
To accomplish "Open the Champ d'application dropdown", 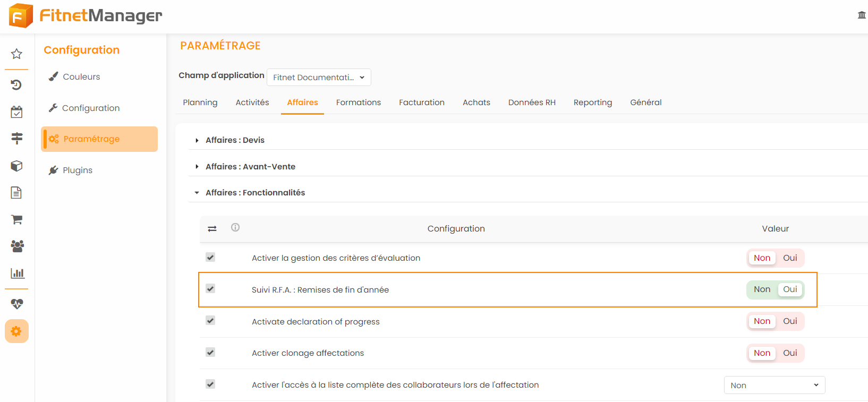I will (319, 78).
